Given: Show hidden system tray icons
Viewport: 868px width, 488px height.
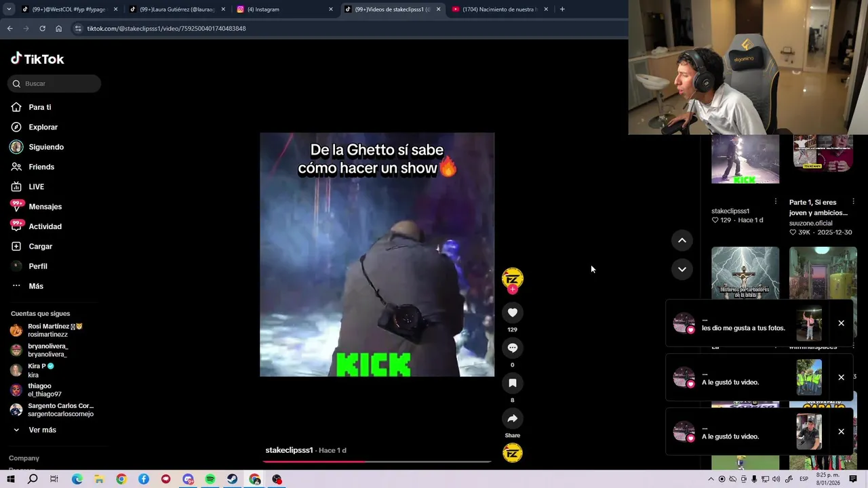Looking at the screenshot, I should [x=711, y=479].
